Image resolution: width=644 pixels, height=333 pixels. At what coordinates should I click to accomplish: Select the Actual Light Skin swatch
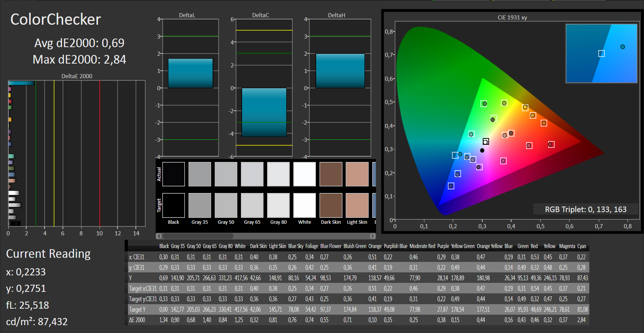coord(357,174)
